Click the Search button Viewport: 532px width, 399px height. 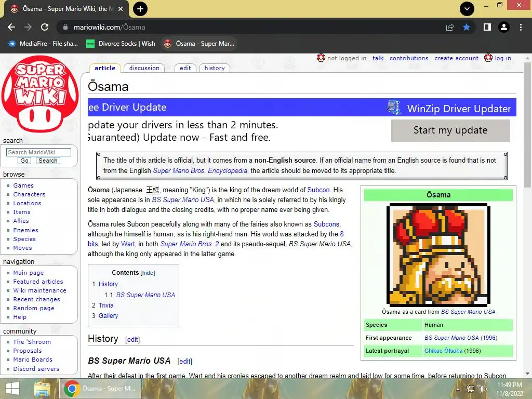pos(48,161)
